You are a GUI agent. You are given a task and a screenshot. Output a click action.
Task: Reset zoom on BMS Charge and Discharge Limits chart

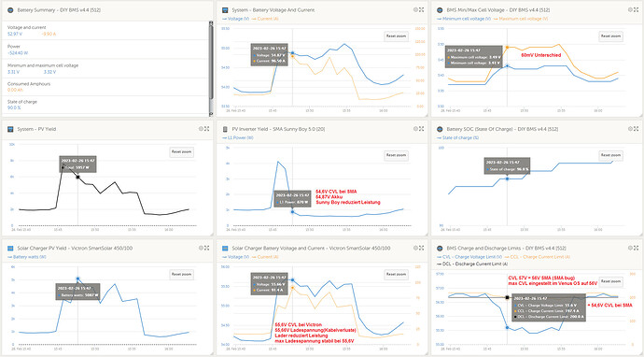coord(610,281)
